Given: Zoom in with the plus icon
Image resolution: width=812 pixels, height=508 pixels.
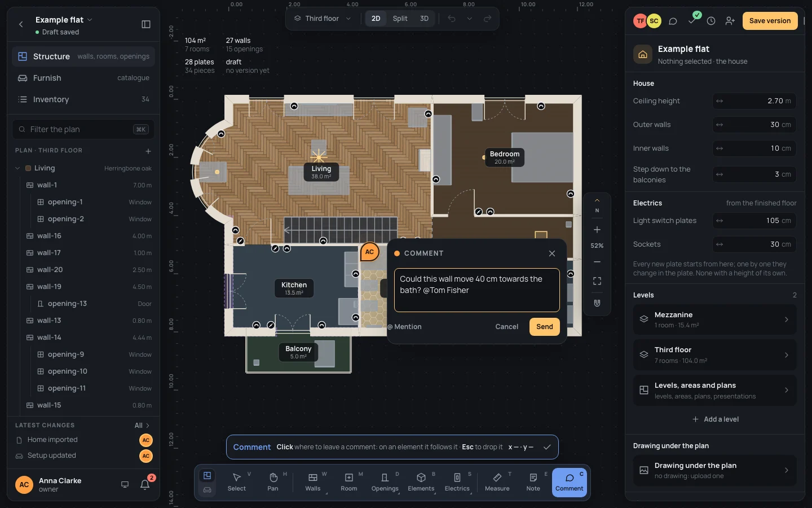Looking at the screenshot, I should [597, 230].
